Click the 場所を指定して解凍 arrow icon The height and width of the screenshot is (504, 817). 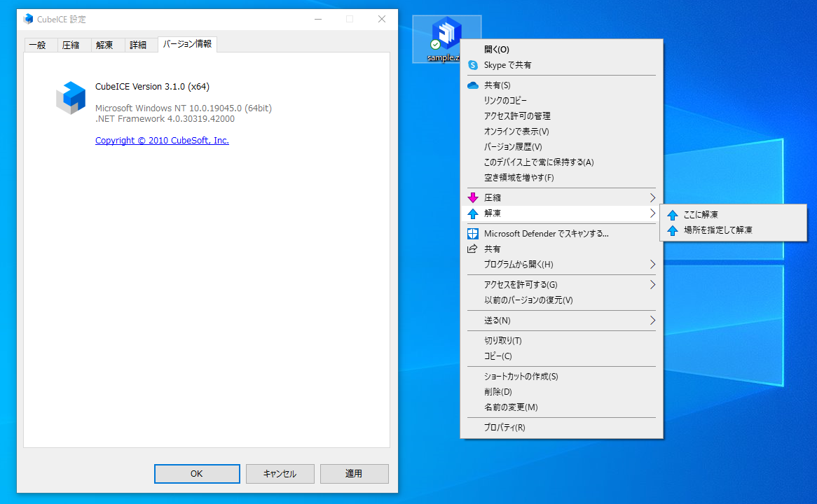pos(673,230)
